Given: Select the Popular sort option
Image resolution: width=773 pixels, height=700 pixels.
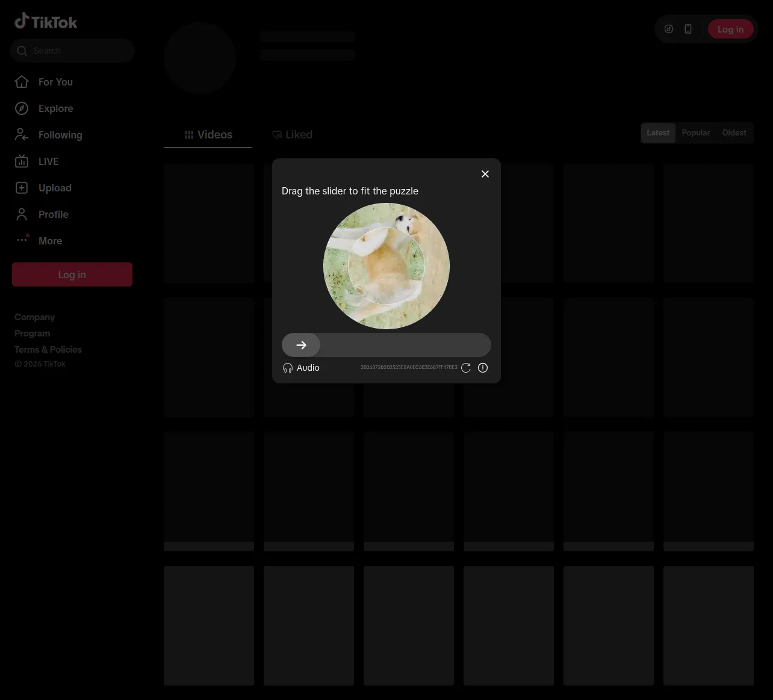Looking at the screenshot, I should [695, 133].
